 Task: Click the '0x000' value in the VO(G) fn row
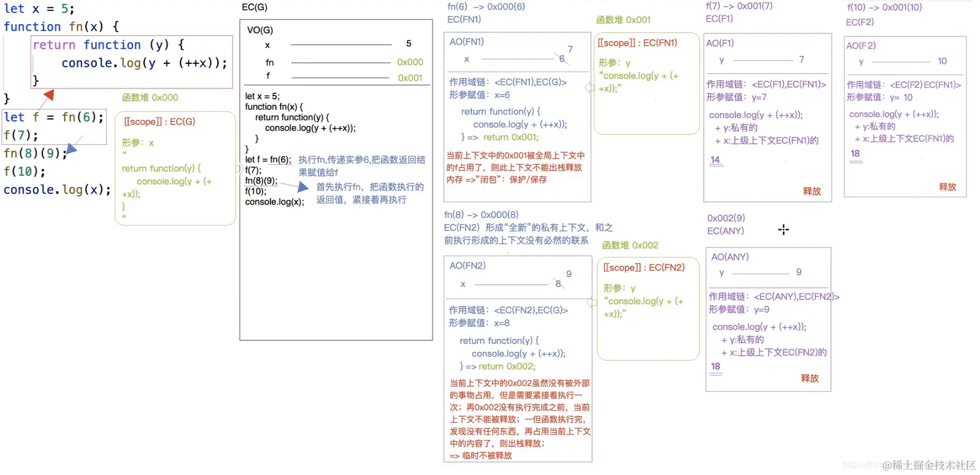(410, 62)
